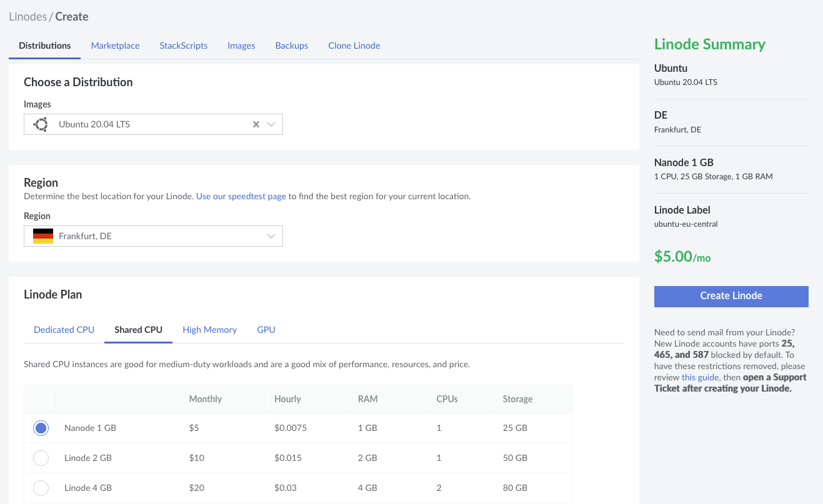This screenshot has height=504, width=823.
Task: Select the High Memory plan tab
Action: point(210,330)
